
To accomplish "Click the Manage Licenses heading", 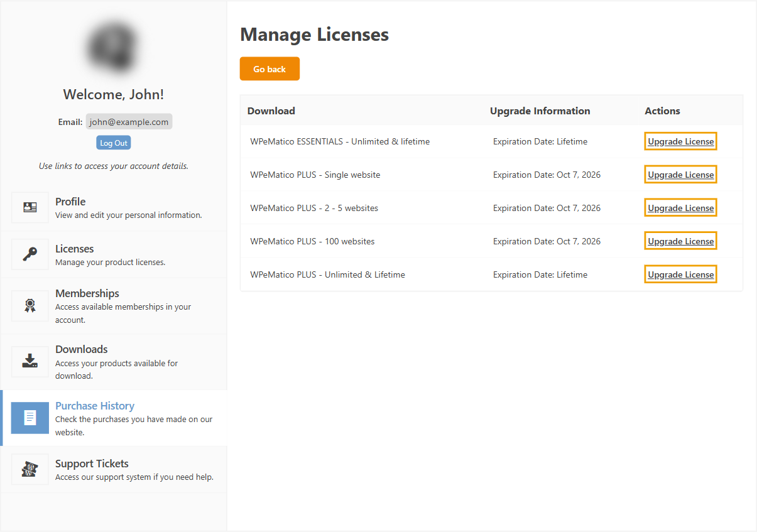I will (314, 34).
